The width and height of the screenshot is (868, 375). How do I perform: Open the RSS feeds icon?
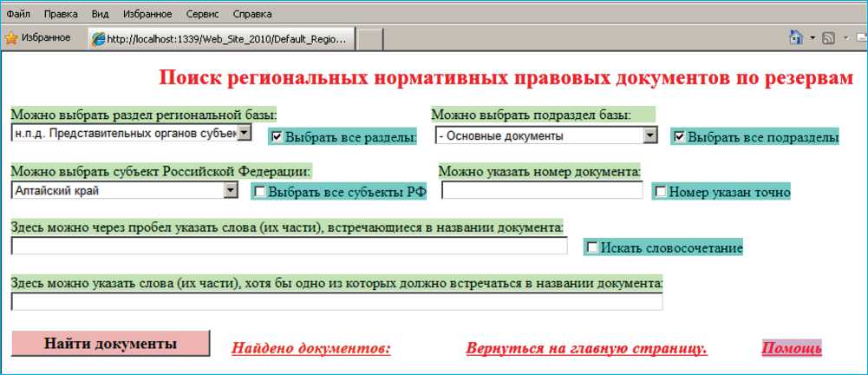pyautogui.click(x=829, y=39)
